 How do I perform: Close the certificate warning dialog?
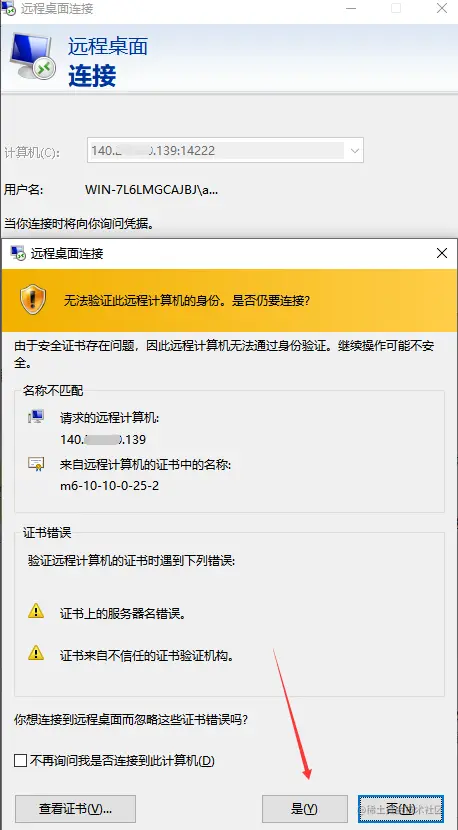[x=442, y=254]
